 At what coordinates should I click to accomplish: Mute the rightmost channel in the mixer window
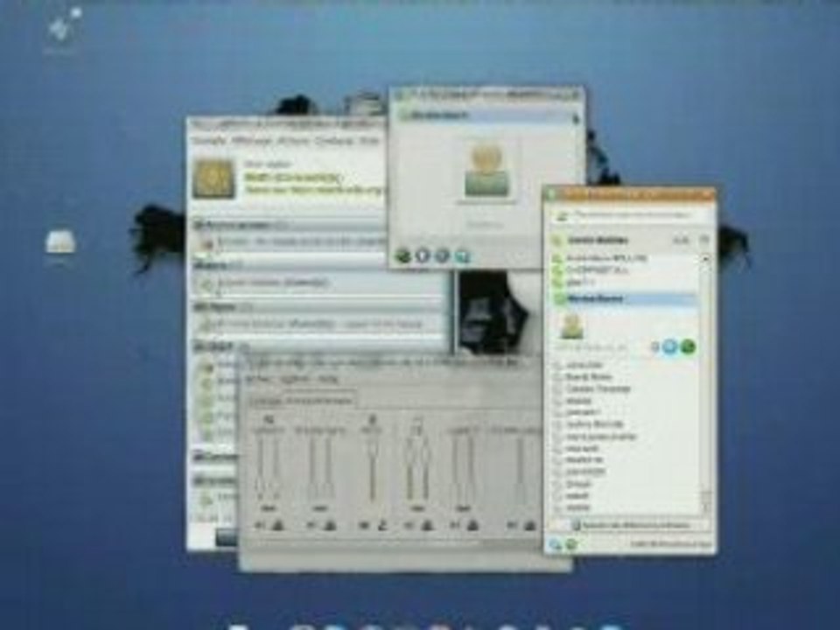pos(514,526)
